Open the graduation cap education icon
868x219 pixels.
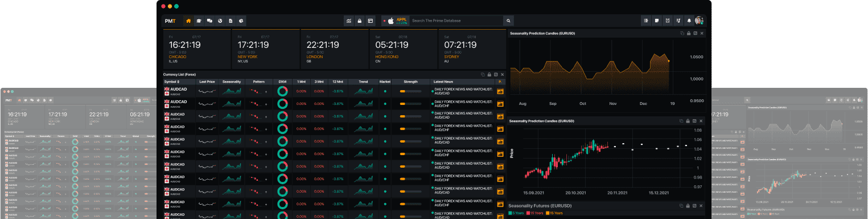pos(199,21)
